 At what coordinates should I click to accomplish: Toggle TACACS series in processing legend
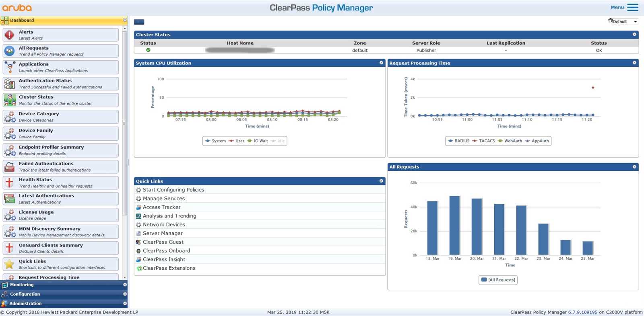(483, 141)
